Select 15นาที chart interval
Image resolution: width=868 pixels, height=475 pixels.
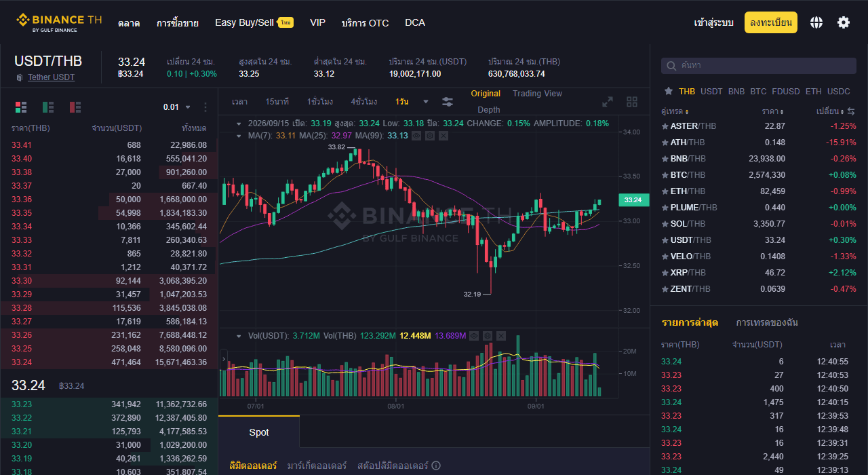tap(277, 102)
